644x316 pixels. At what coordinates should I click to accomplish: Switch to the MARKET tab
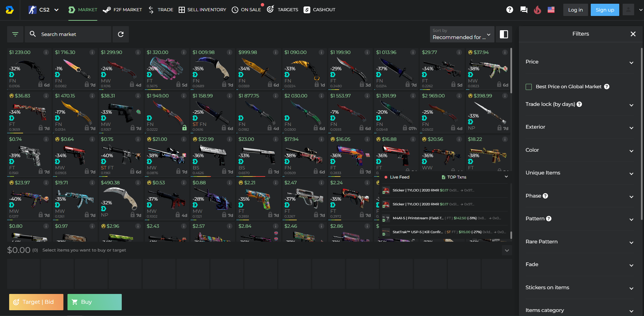pyautogui.click(x=83, y=10)
